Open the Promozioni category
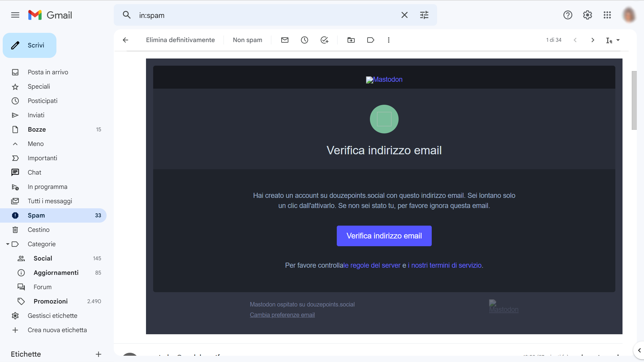644x362 pixels. (x=51, y=301)
